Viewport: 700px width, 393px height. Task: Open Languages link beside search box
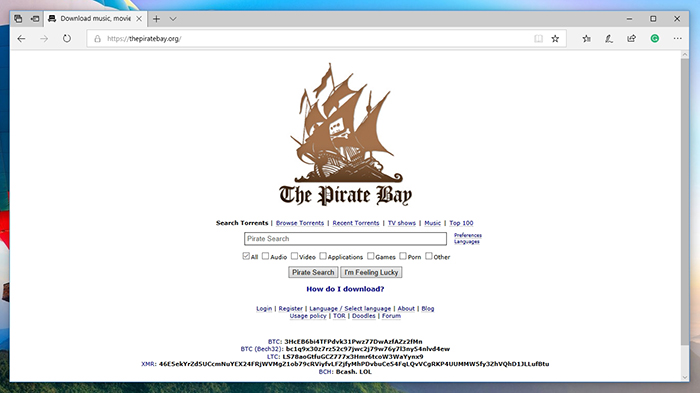click(467, 242)
